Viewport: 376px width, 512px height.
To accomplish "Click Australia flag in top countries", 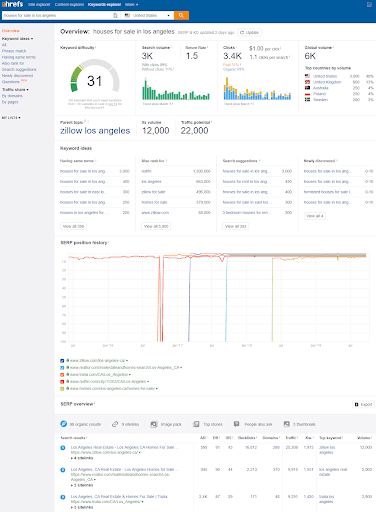I will pyautogui.click(x=307, y=88).
